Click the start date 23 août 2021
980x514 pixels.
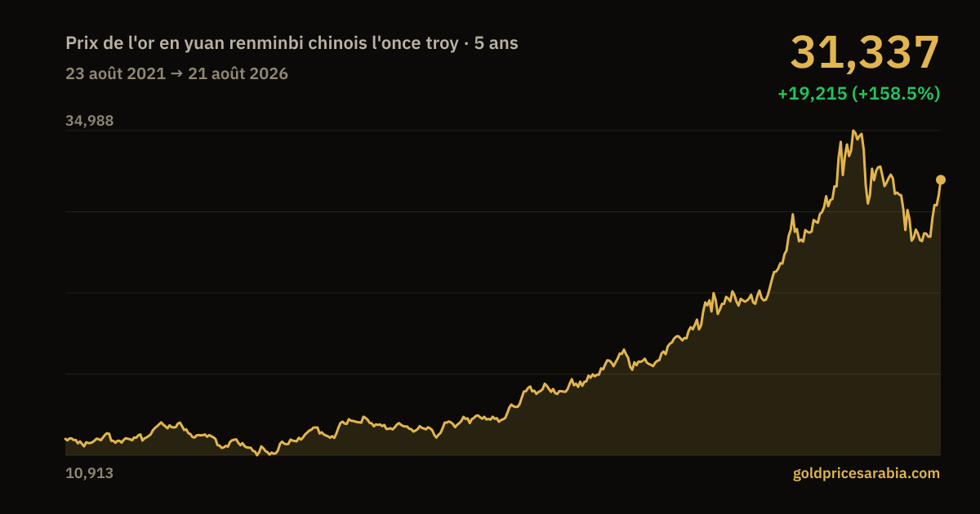pos(115,73)
